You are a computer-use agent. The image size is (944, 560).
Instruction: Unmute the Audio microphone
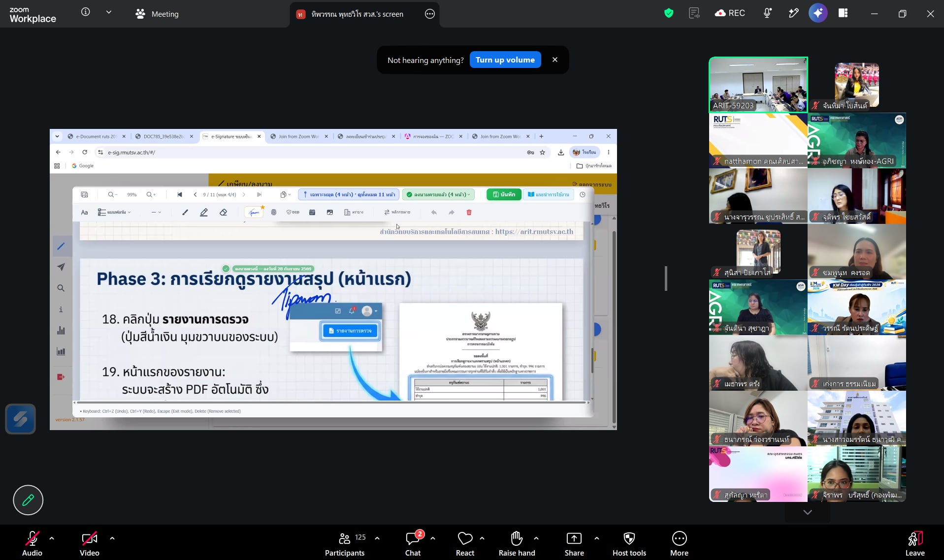coord(32,544)
